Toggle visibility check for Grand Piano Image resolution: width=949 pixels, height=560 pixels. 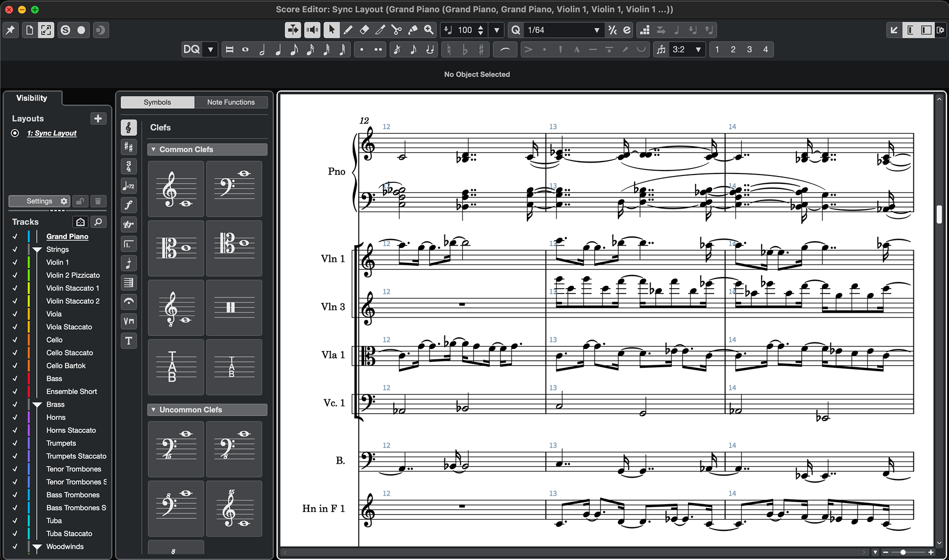15,237
